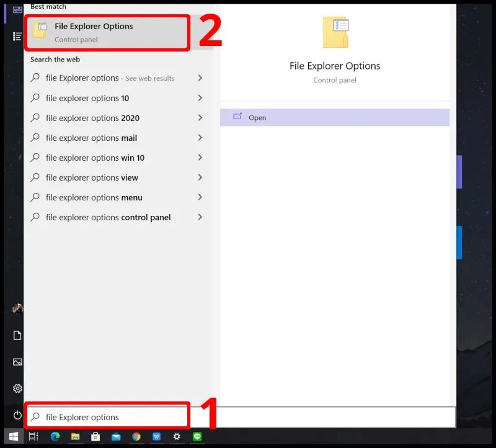Image resolution: width=496 pixels, height=448 pixels.
Task: Expand arrow for 'file explorer options control panel'
Action: (200, 217)
